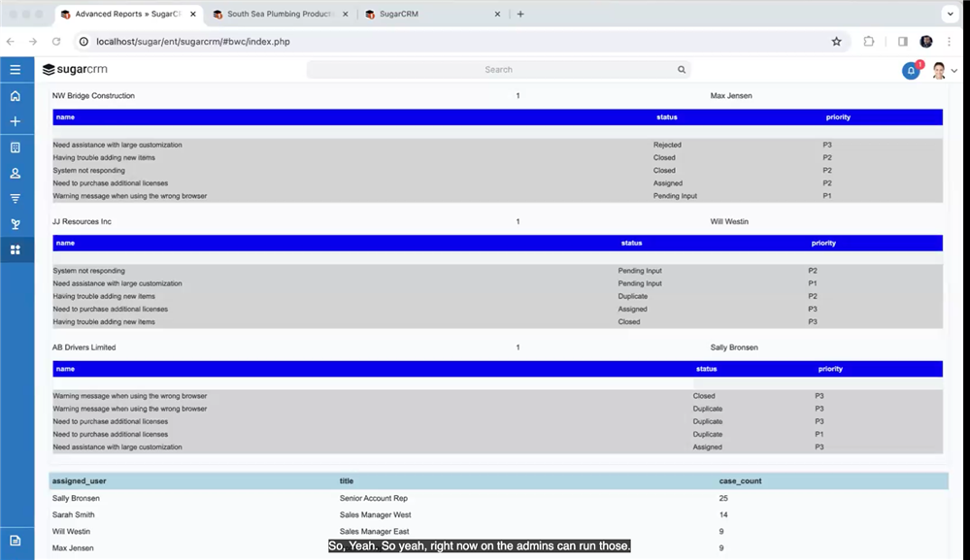970x560 pixels.
Task: Open the sidebar sprout plant icon
Action: click(x=15, y=224)
